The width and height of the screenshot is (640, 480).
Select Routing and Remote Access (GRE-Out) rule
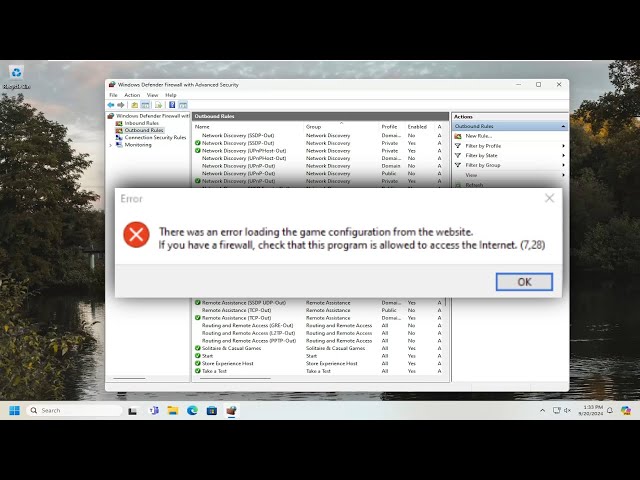tap(318, 326)
